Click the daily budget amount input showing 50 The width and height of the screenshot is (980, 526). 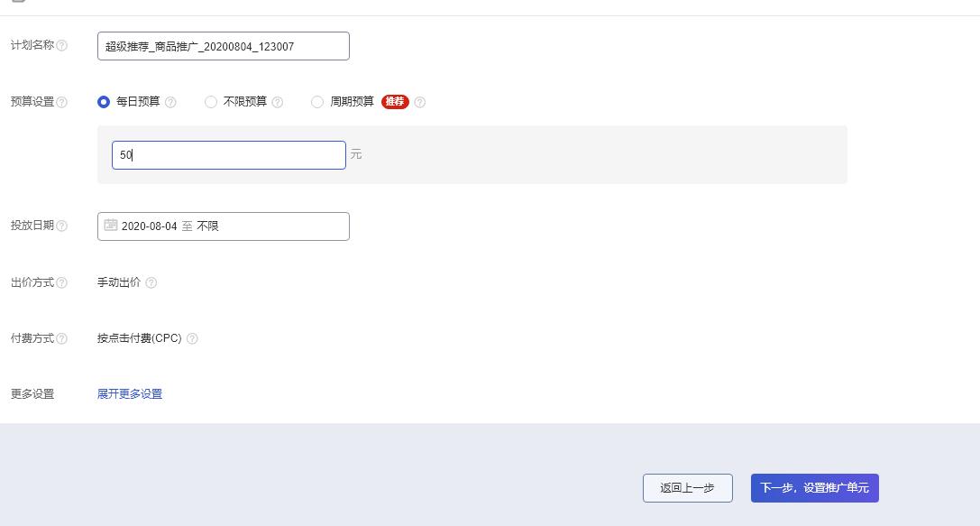click(227, 154)
